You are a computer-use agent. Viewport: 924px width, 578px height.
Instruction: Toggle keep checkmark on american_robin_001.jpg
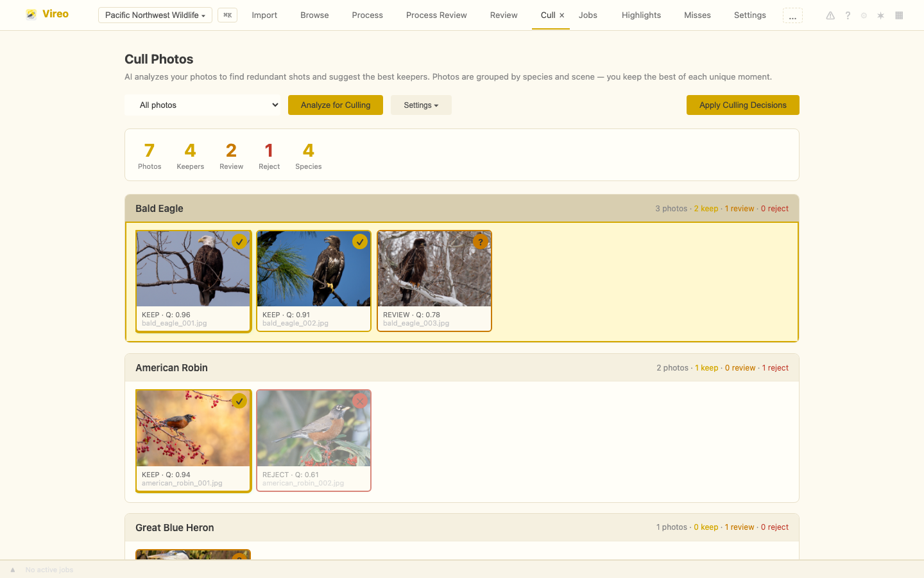239,401
